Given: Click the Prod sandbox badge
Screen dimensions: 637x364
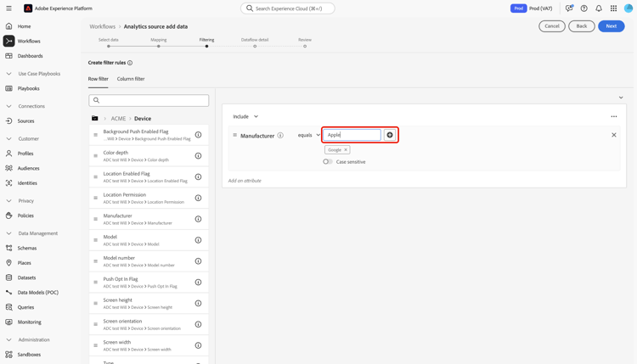Looking at the screenshot, I should [x=518, y=8].
